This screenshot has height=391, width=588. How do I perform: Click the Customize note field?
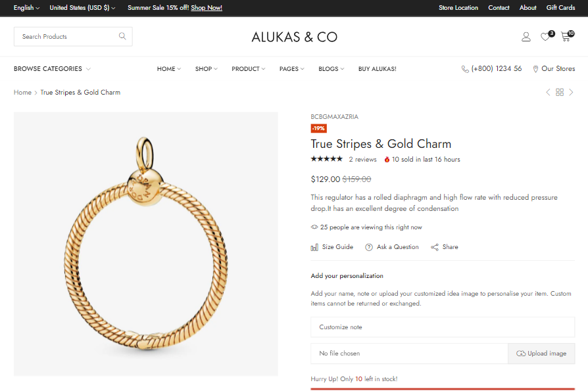pos(443,327)
